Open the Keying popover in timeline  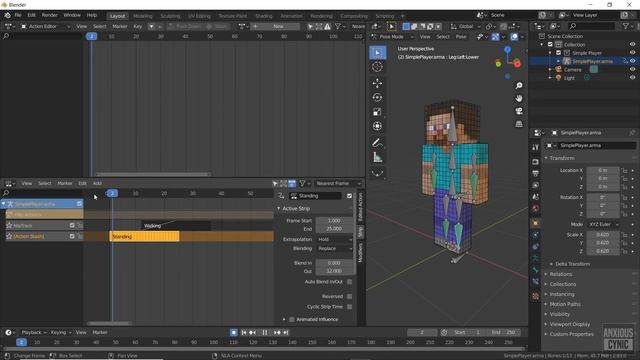click(60, 333)
